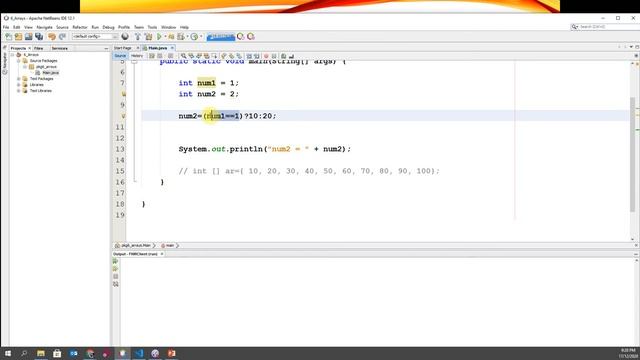Click the warning marker beside line 8
Viewport: 640px width, 360px height.
(x=123, y=94)
